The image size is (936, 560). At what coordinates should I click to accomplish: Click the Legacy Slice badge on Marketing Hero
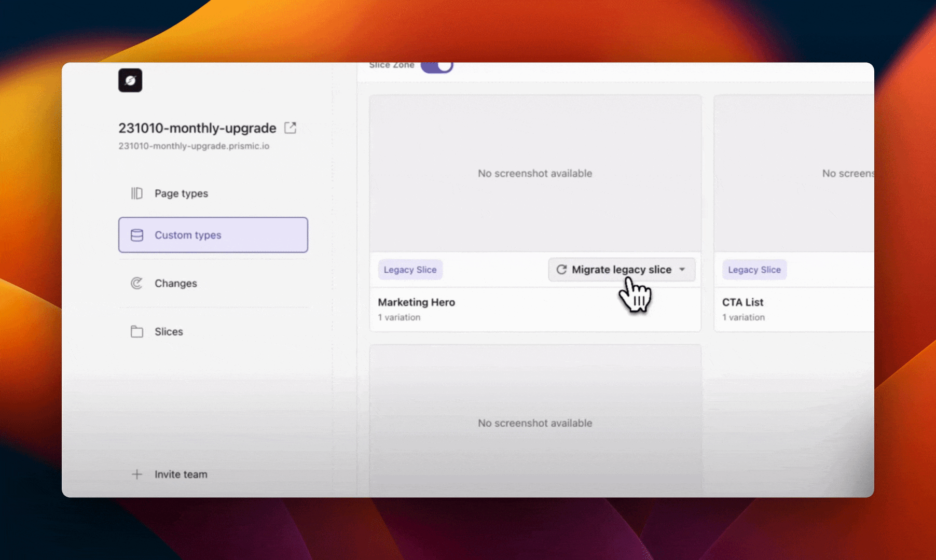(x=410, y=270)
